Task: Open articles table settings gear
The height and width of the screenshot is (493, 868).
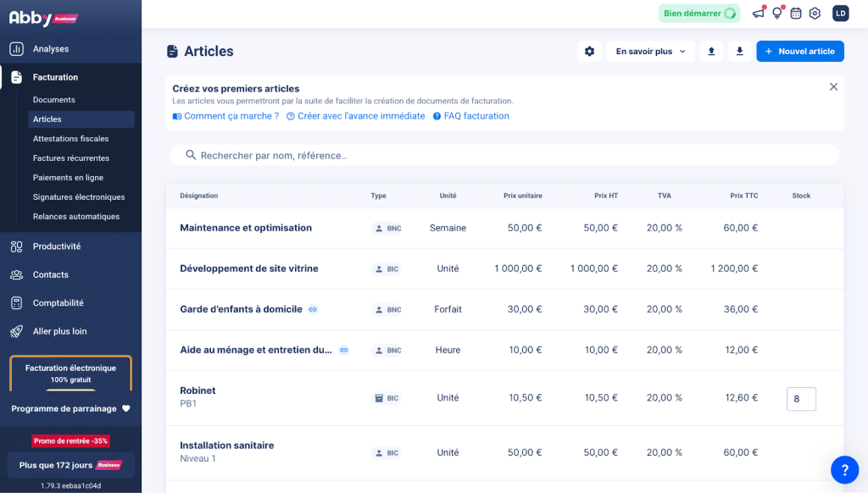Action: (589, 52)
